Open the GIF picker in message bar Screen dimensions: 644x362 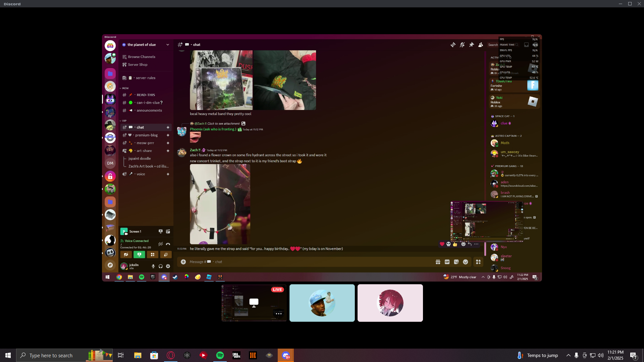pyautogui.click(x=447, y=262)
